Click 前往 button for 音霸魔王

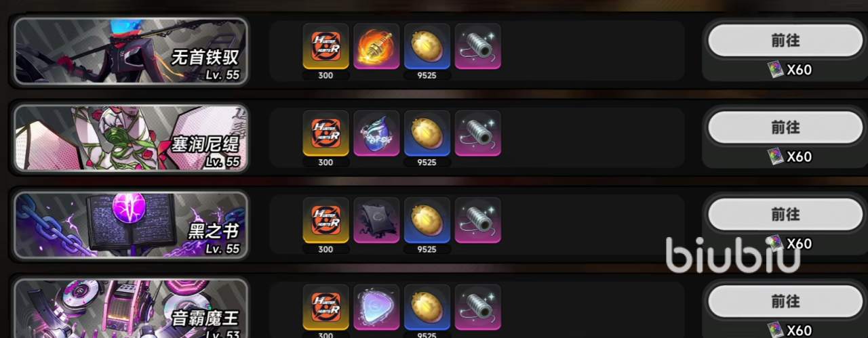(785, 301)
